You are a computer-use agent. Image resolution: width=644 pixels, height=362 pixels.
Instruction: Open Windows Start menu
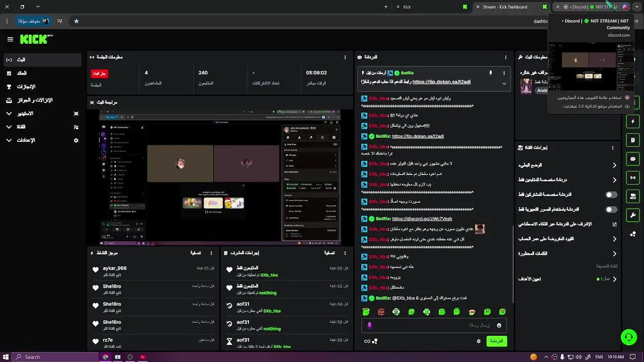(x=5, y=357)
